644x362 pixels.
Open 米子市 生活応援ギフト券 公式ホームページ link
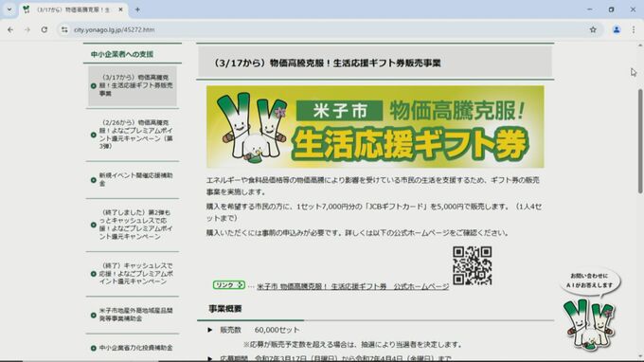(x=353, y=286)
